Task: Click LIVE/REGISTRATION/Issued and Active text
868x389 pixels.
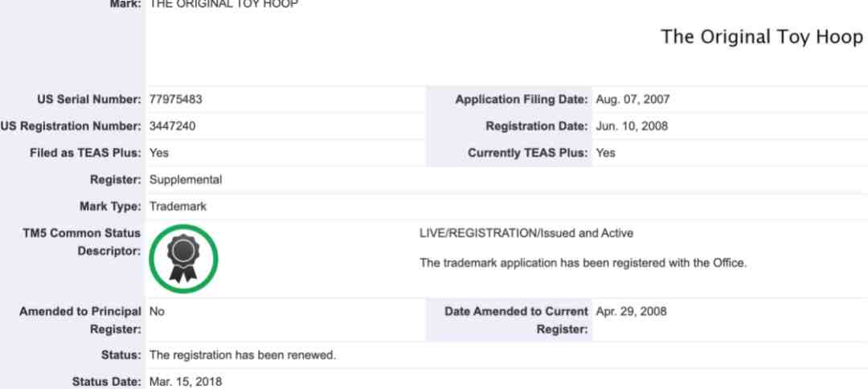Action: pos(526,234)
